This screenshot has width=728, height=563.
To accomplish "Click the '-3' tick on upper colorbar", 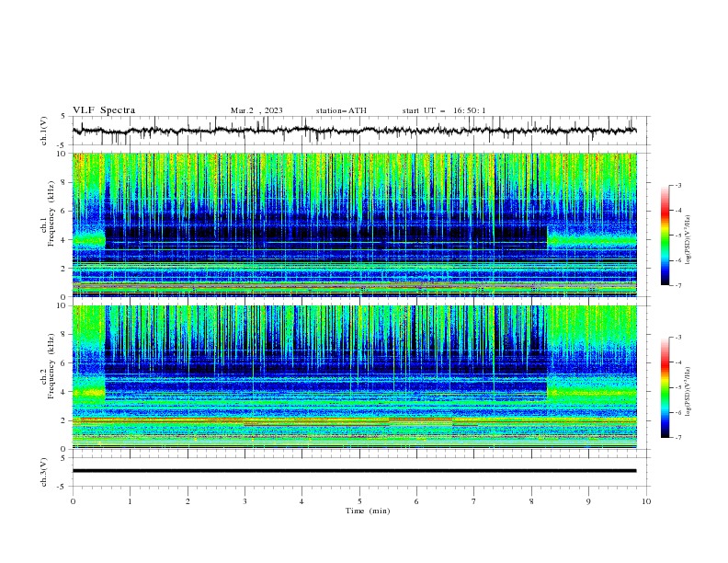I will (x=677, y=185).
